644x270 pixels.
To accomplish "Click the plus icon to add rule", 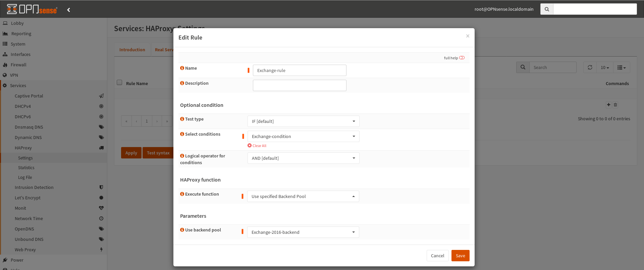I will pyautogui.click(x=608, y=105).
